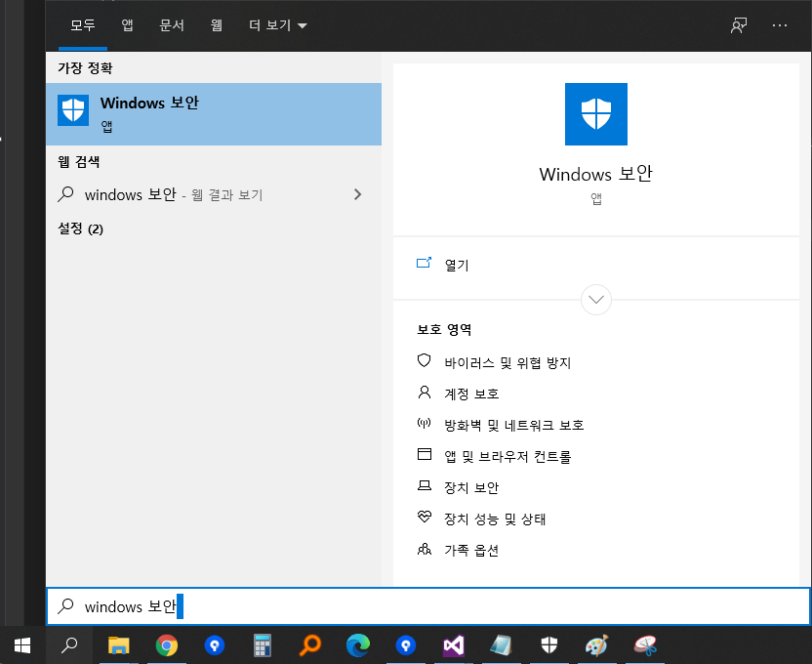This screenshot has width=812, height=664.
Task: Open the three-dot options menu
Action: click(x=780, y=24)
